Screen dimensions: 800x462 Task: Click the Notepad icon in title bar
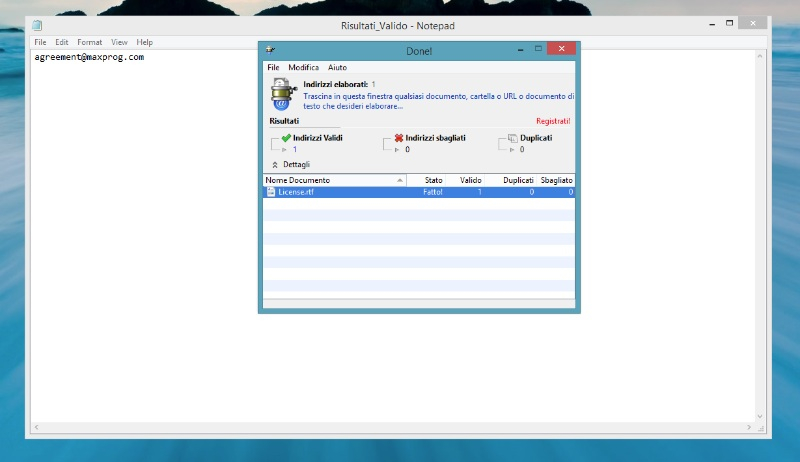pos(38,25)
